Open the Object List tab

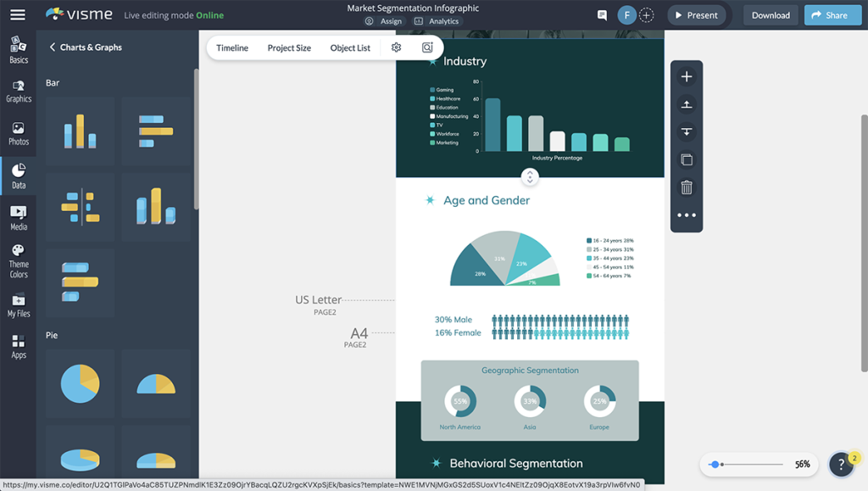pos(350,48)
